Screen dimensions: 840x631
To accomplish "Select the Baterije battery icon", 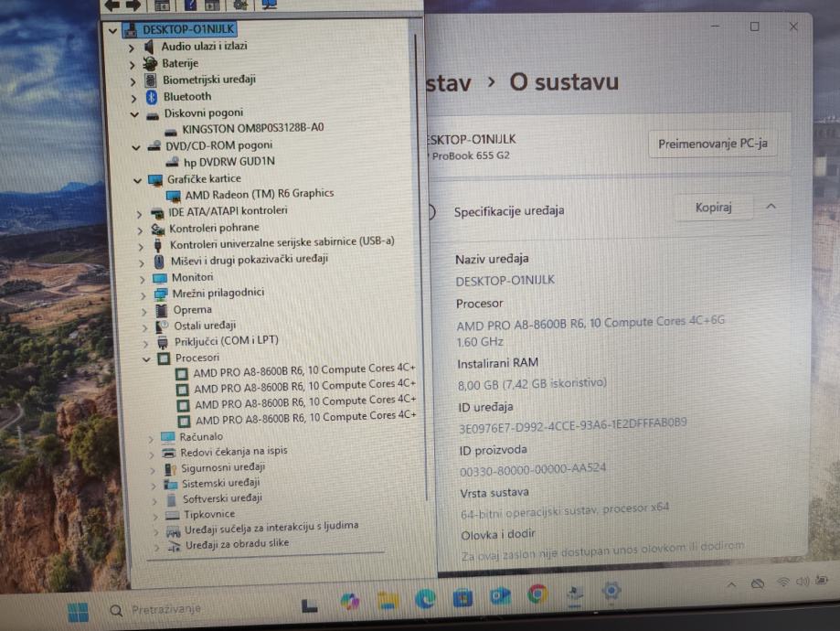I will click(x=150, y=63).
